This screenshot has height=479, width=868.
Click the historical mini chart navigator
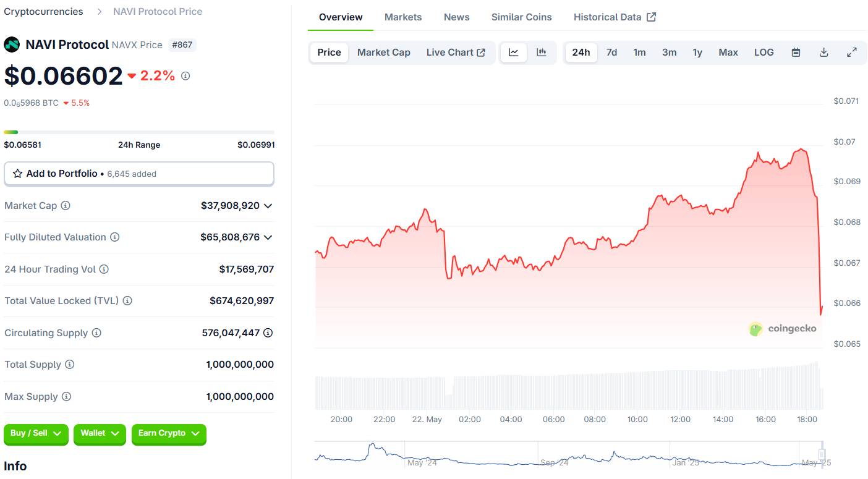(569, 454)
